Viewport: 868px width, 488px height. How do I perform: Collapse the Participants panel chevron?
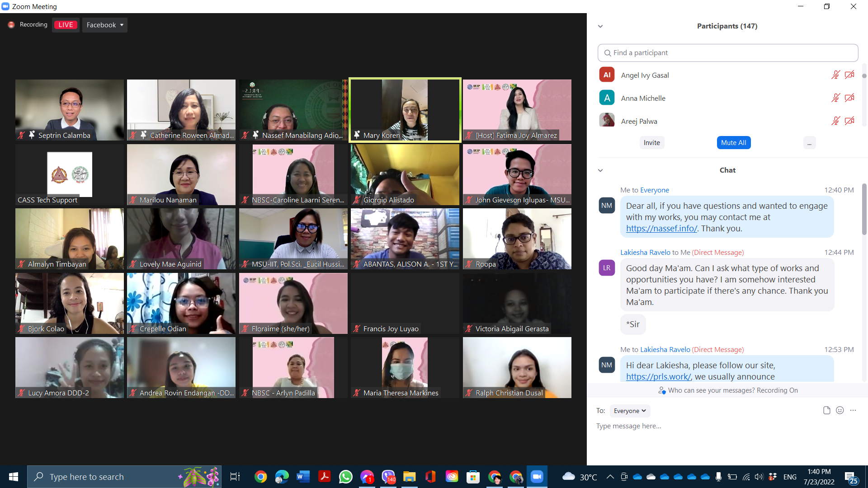(600, 26)
